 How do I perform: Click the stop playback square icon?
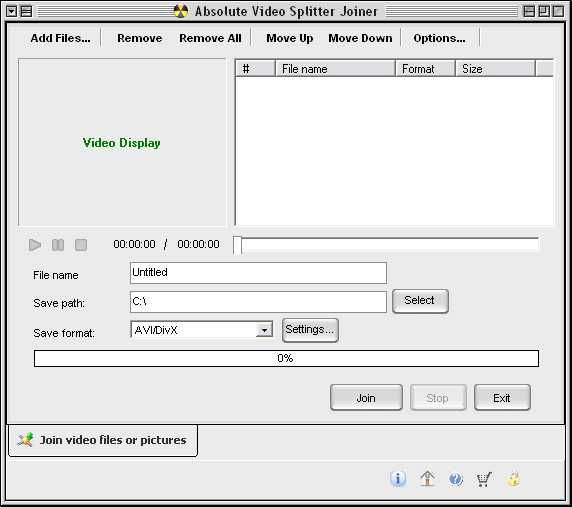click(x=81, y=245)
